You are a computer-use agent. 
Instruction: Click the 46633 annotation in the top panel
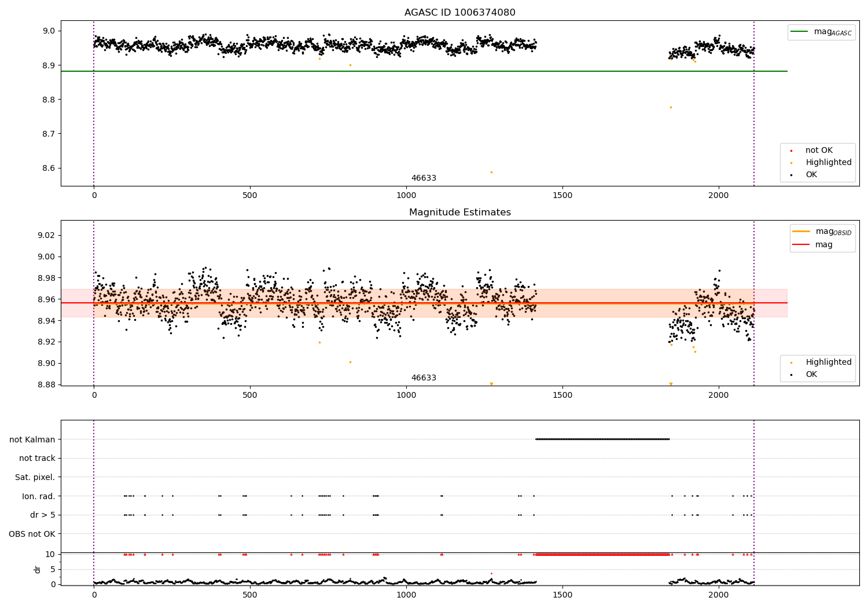pos(424,178)
